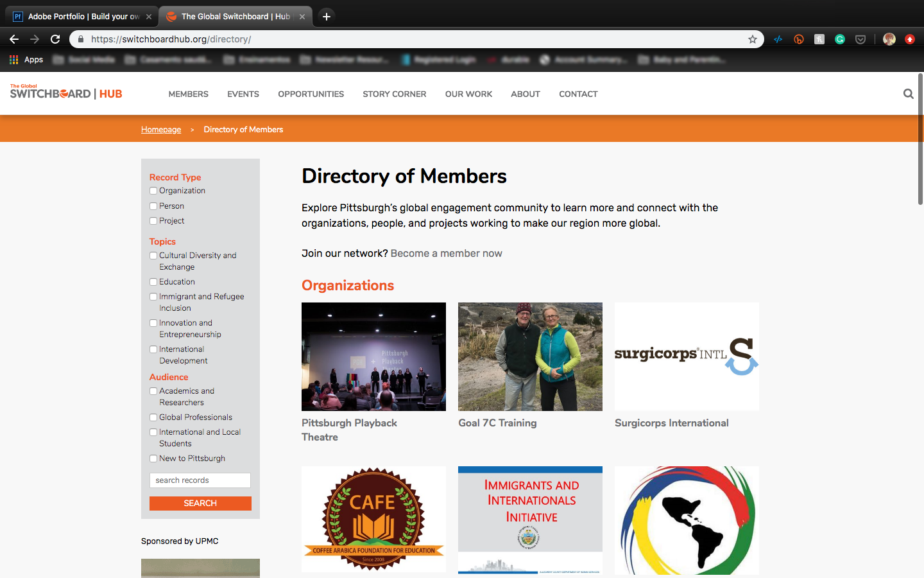The width and height of the screenshot is (924, 578).
Task: Click the Switchboard Hub logo
Action: (66, 92)
